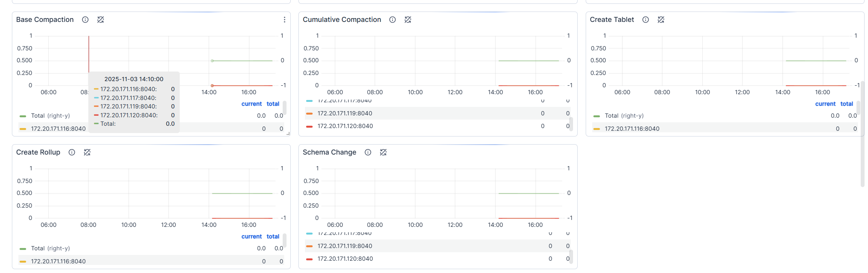
Task: Click the Schema Change legend scrollbar
Action: pos(571,256)
